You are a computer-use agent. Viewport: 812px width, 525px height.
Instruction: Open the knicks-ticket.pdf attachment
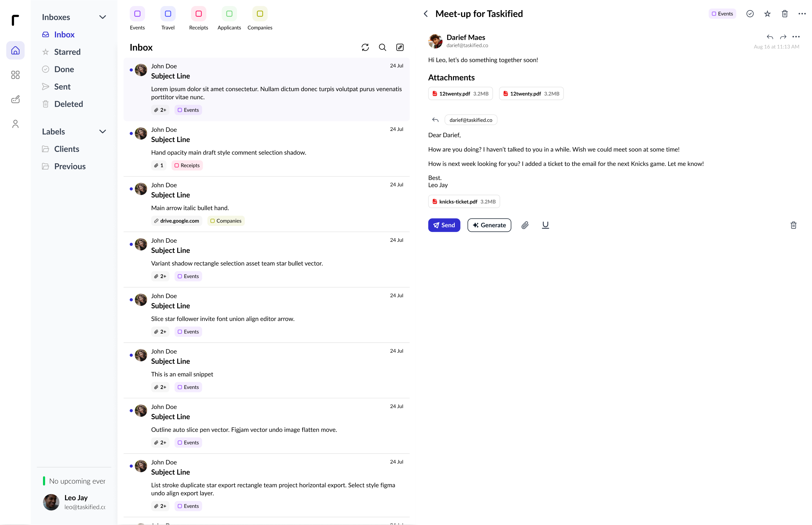(x=464, y=202)
